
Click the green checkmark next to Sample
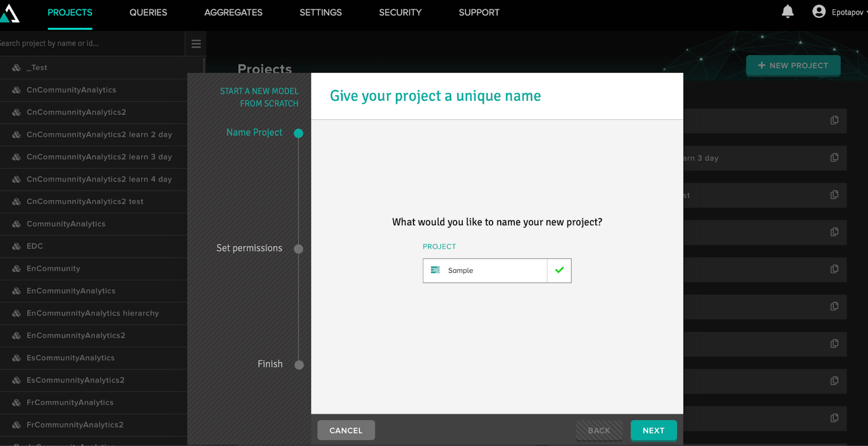(x=559, y=270)
